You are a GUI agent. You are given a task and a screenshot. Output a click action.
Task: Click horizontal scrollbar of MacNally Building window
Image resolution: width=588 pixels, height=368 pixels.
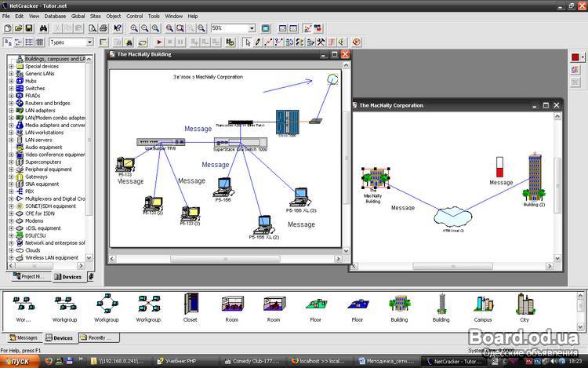click(x=225, y=259)
